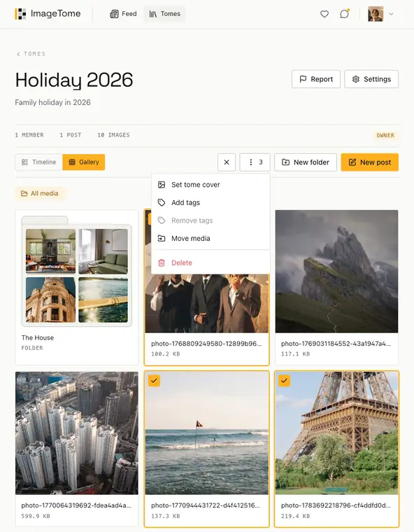Click filename photo-1770064319692-fdea4ad4a...

76,505
